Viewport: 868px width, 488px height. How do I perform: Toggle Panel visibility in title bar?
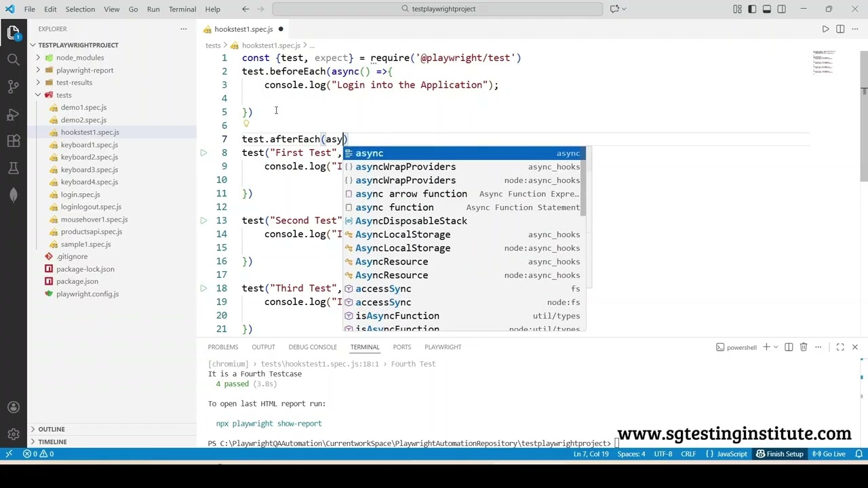767,9
